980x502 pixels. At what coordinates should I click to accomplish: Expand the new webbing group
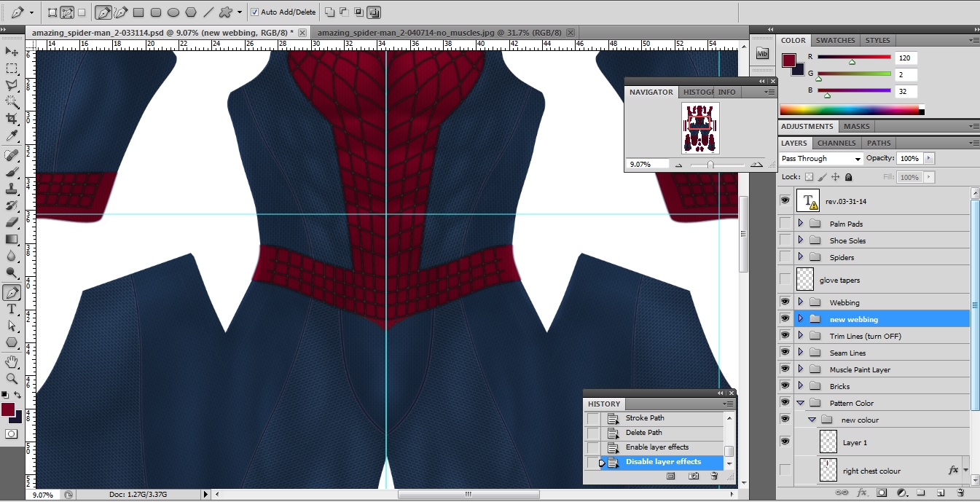coord(801,318)
